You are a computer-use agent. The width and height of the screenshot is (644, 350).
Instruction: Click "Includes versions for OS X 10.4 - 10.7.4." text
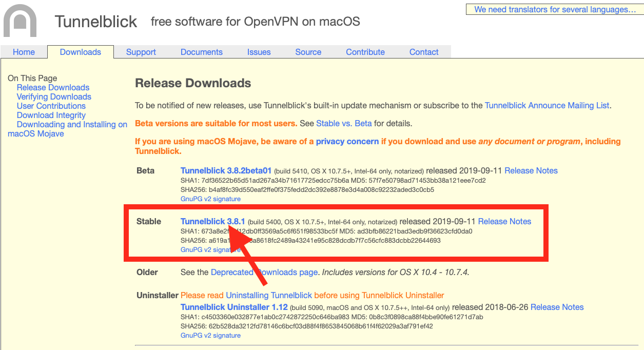tap(395, 272)
